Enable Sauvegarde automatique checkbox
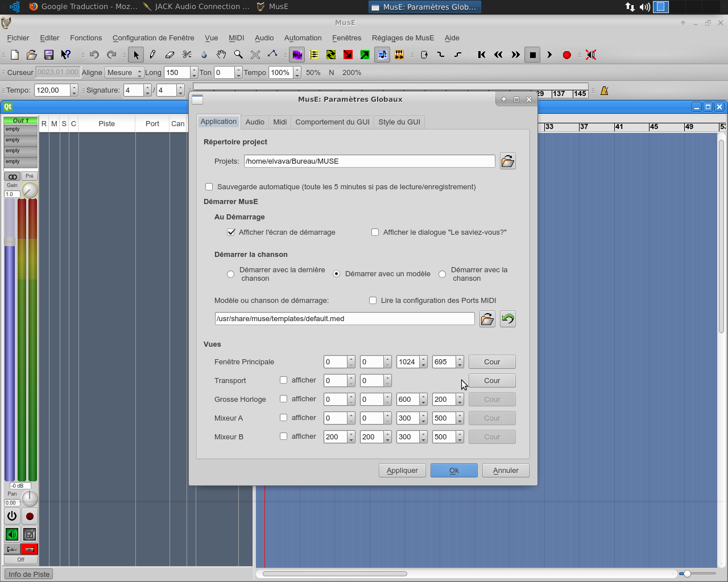Image resolution: width=728 pixels, height=582 pixels. pos(209,187)
